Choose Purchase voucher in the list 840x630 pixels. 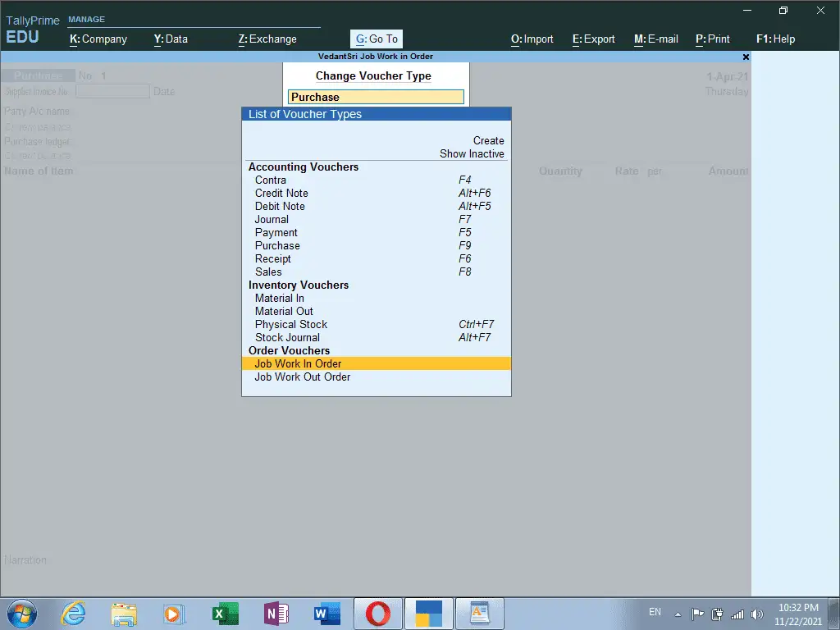pyautogui.click(x=376, y=245)
